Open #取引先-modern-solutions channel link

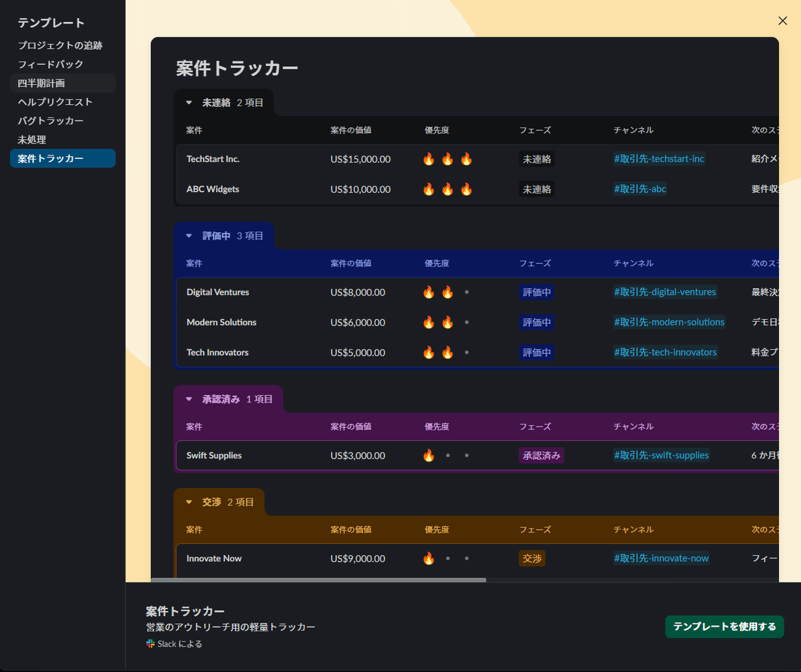[x=669, y=322]
